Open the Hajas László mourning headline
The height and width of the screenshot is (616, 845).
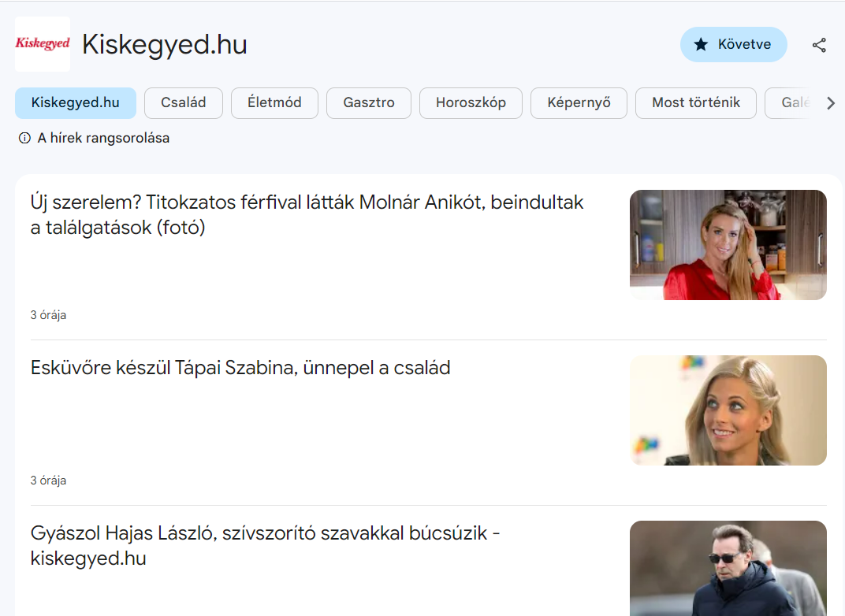pyautogui.click(x=265, y=546)
